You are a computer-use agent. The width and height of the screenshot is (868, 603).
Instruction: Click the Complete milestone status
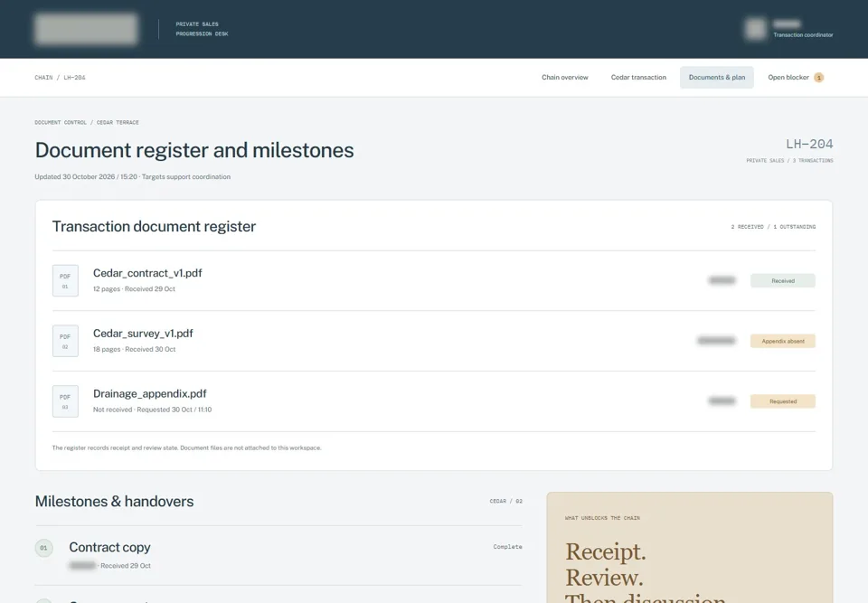507,547
